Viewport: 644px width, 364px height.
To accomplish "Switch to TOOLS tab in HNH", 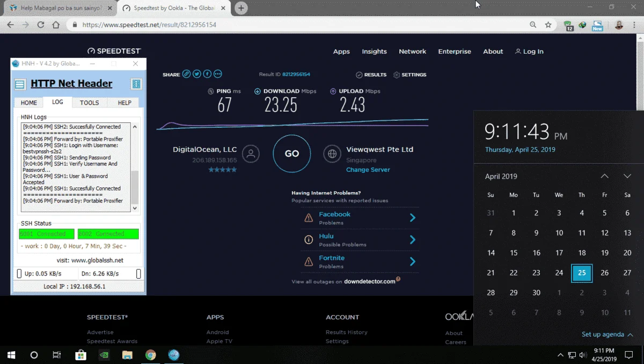I will click(89, 103).
